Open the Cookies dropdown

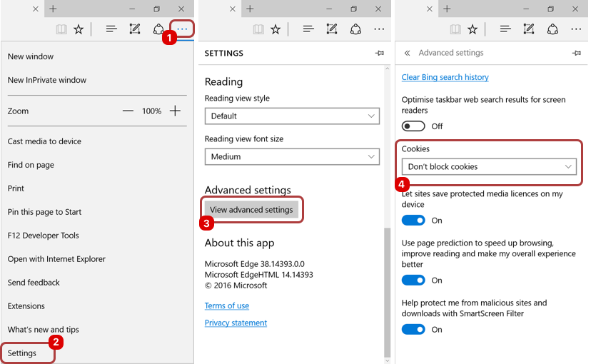(x=490, y=166)
